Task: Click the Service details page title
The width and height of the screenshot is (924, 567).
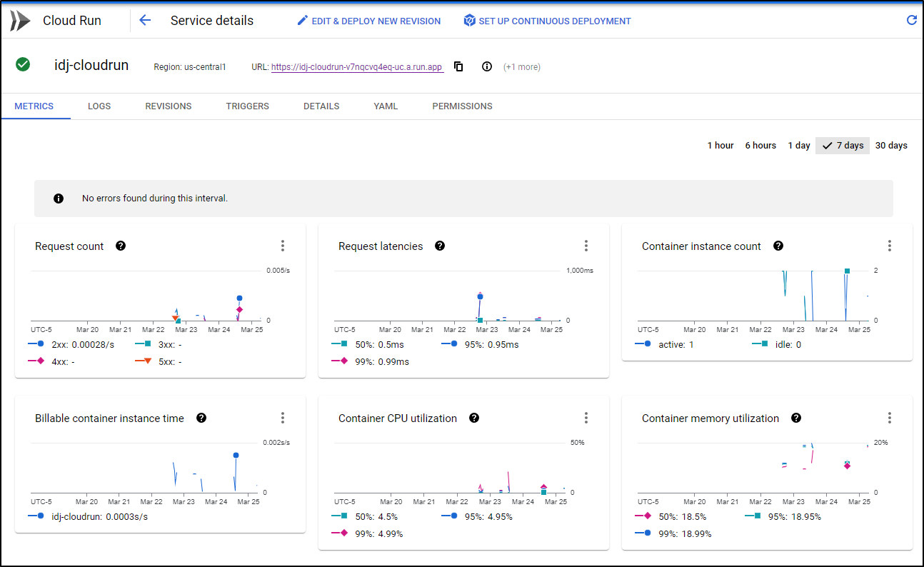Action: click(x=212, y=21)
